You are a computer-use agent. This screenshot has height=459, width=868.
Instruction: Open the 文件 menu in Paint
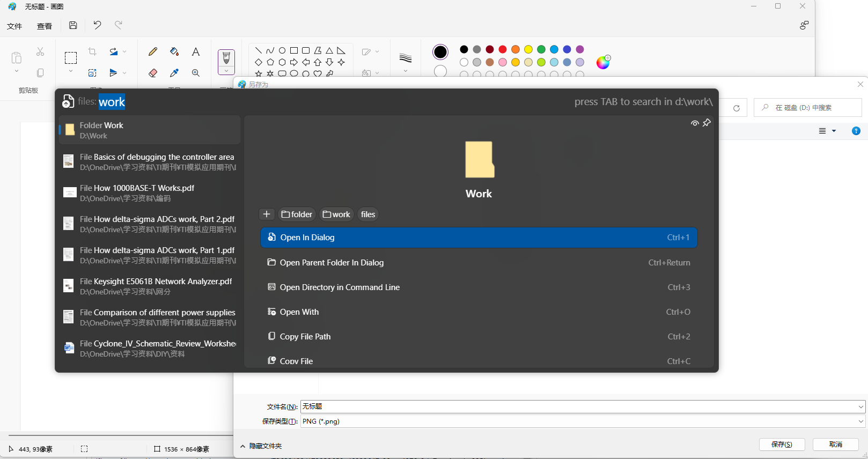coord(14,26)
